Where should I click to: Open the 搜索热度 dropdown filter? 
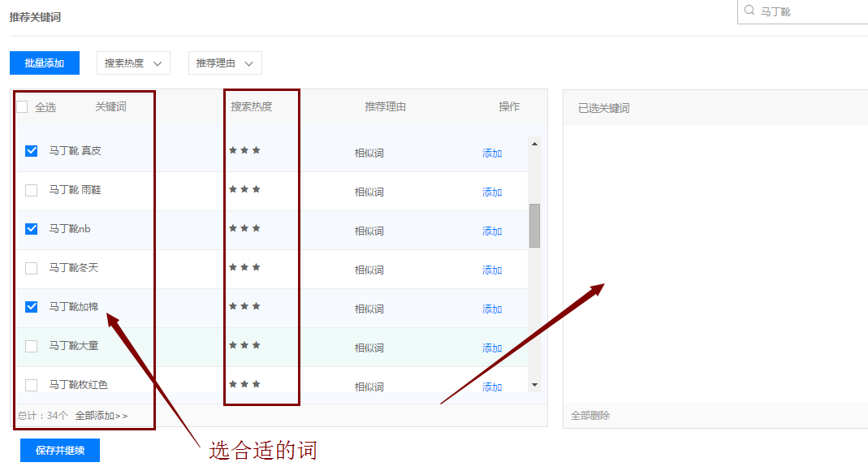133,63
